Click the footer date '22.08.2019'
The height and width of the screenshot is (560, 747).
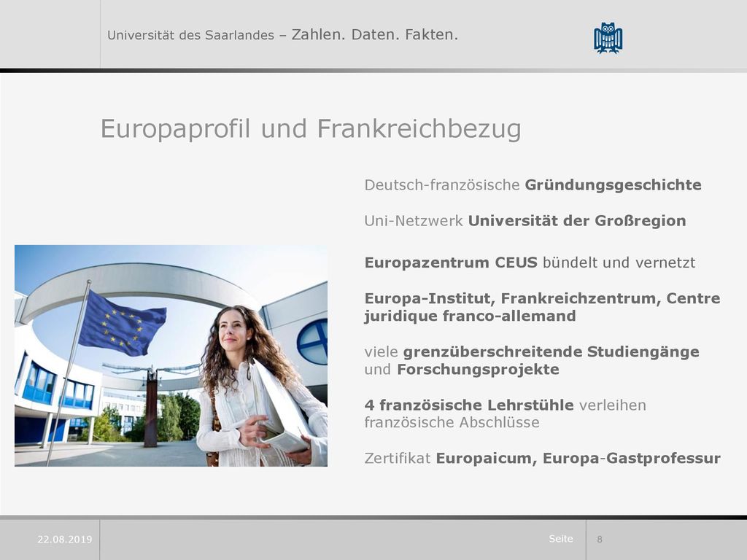coord(65,540)
